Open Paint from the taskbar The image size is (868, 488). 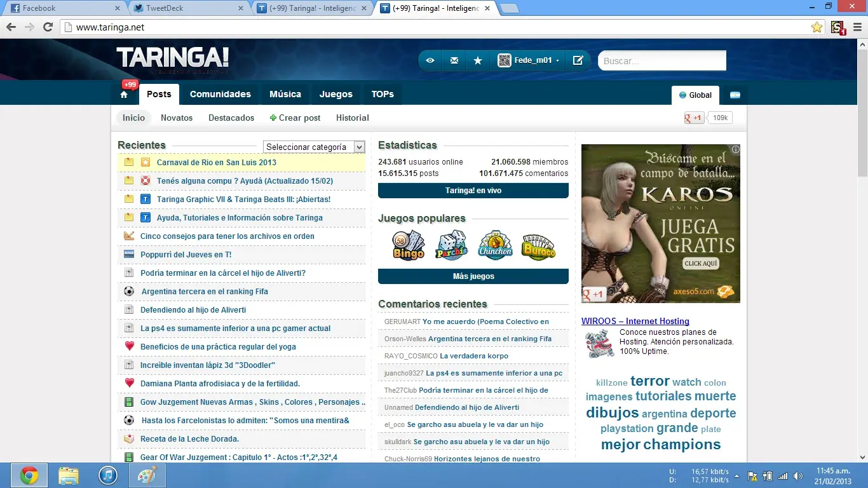pos(147,475)
